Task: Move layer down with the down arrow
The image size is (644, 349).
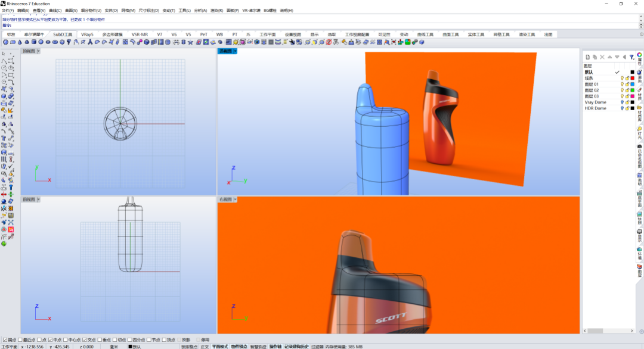Action: [x=617, y=57]
